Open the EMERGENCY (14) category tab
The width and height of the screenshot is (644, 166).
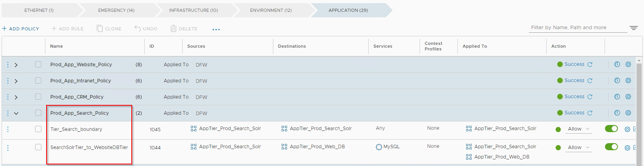pos(116,10)
